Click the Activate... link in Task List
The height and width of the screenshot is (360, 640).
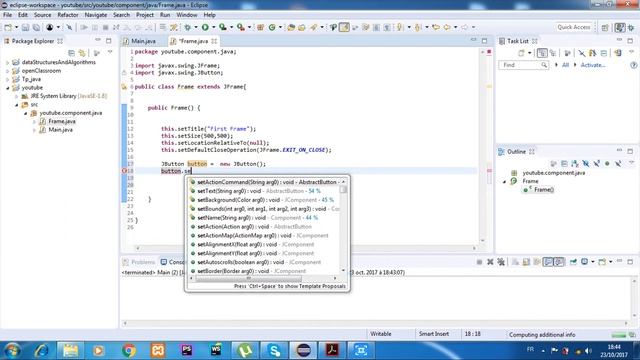click(x=593, y=65)
